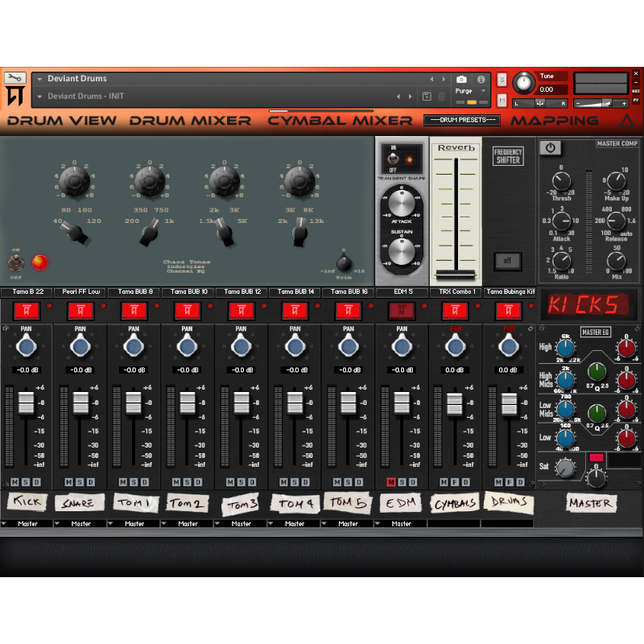Toggle the red Sat button in Master section
The image size is (644, 644).
[x=596, y=457]
